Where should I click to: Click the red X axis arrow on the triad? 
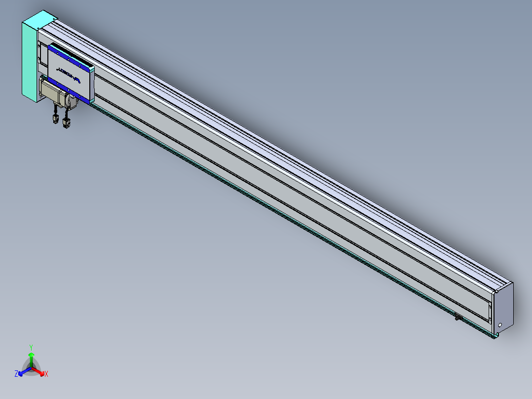(x=39, y=372)
